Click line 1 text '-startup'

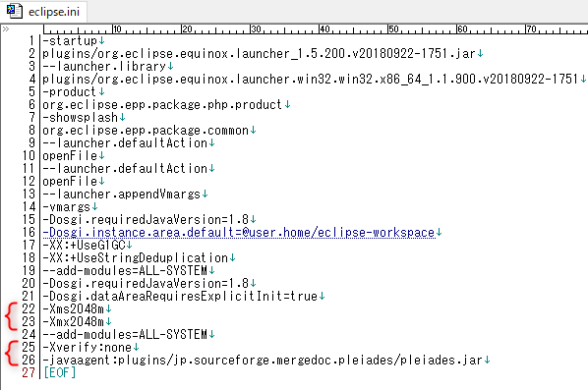70,41
